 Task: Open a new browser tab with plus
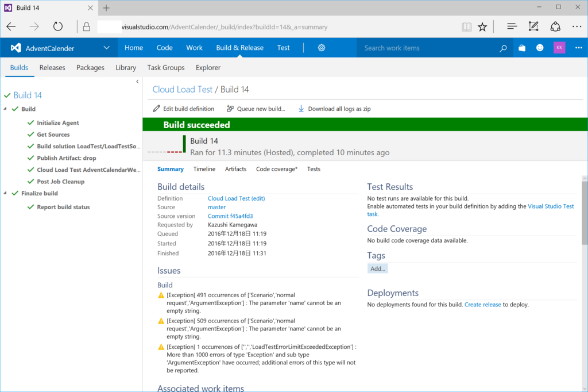click(106, 8)
